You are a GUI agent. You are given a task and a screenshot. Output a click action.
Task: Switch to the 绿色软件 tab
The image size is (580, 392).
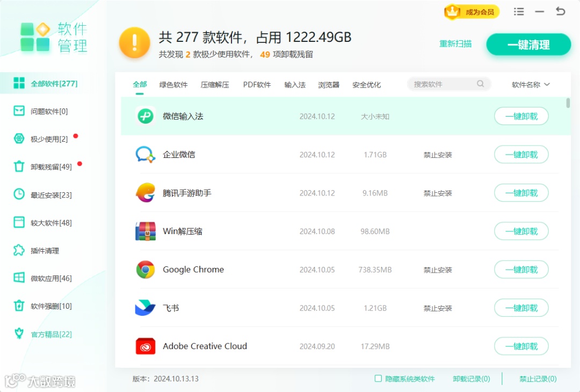coord(173,85)
